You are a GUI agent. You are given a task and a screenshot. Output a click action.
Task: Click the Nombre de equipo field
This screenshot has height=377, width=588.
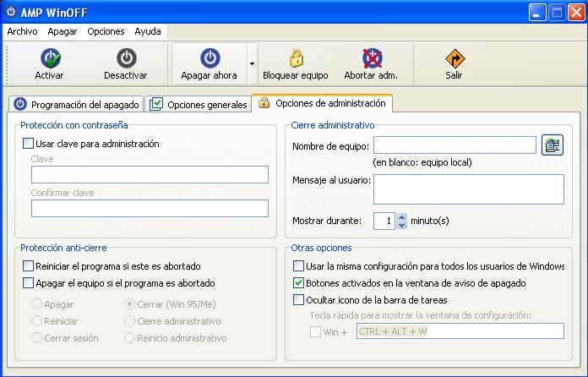click(455, 145)
